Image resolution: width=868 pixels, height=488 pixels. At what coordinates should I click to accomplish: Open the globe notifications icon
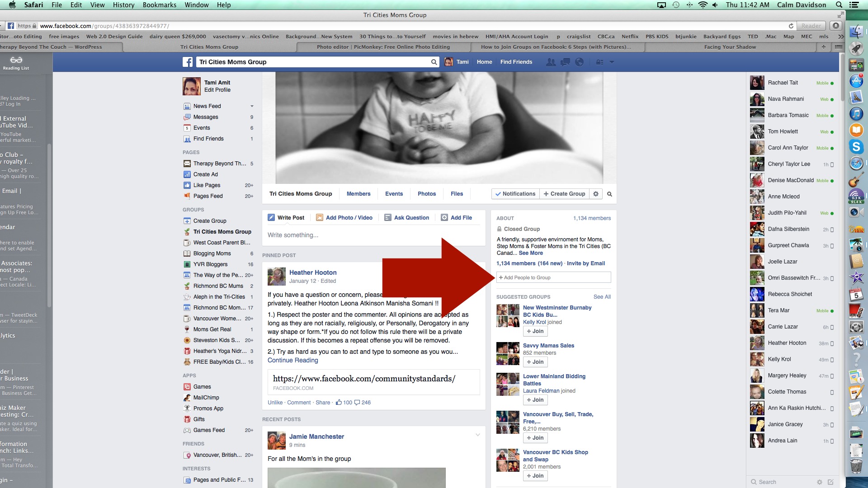[579, 62]
